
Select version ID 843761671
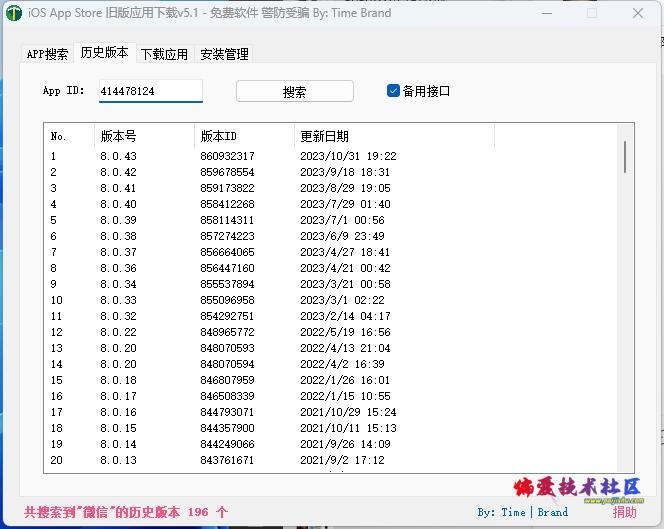227,460
